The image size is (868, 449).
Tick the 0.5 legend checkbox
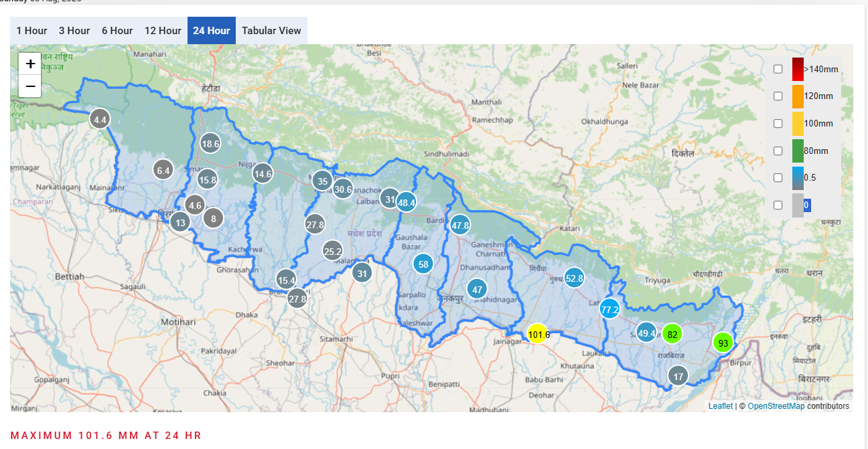(778, 177)
